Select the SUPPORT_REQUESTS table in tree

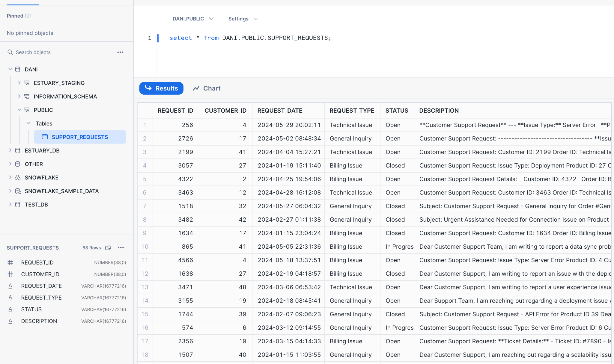tap(80, 137)
